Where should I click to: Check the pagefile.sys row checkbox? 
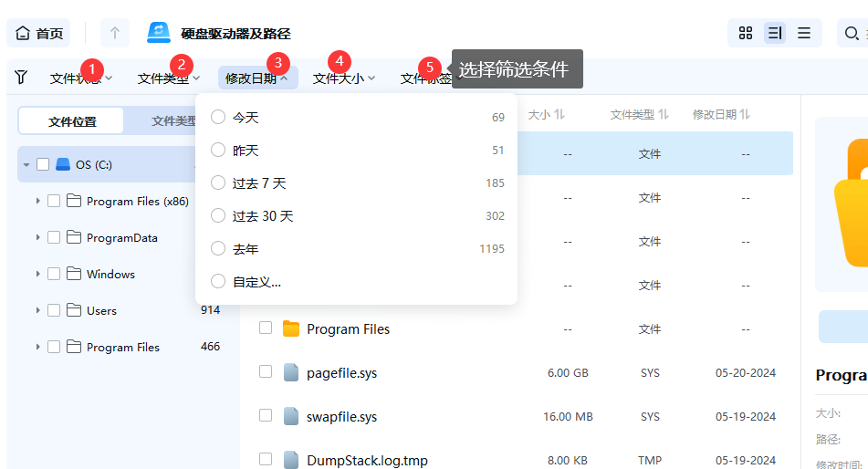pyautogui.click(x=266, y=371)
